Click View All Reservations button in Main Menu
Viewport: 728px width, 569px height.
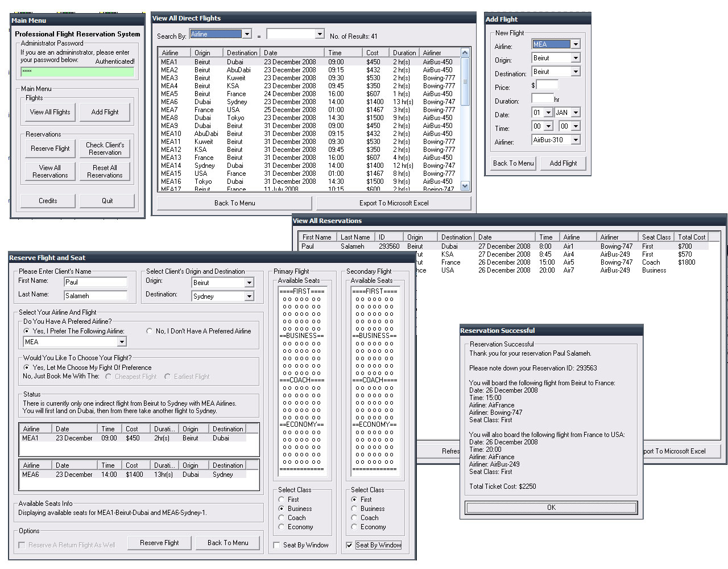click(x=50, y=171)
